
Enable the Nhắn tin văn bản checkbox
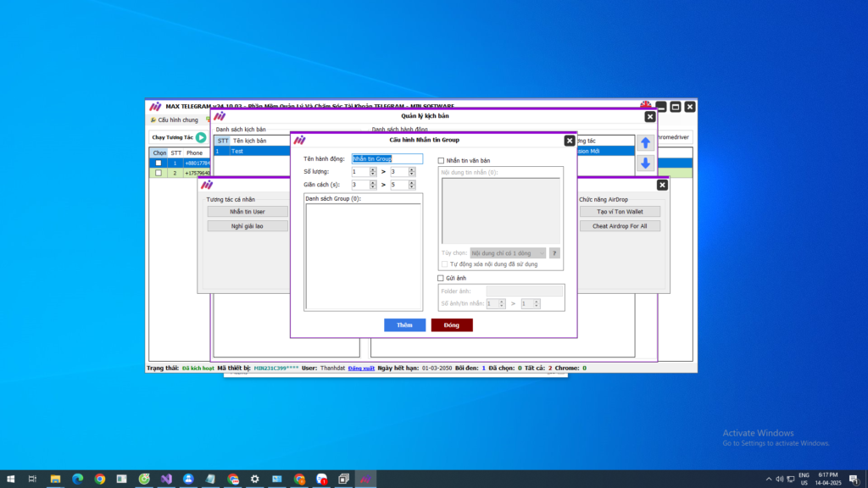(x=441, y=161)
